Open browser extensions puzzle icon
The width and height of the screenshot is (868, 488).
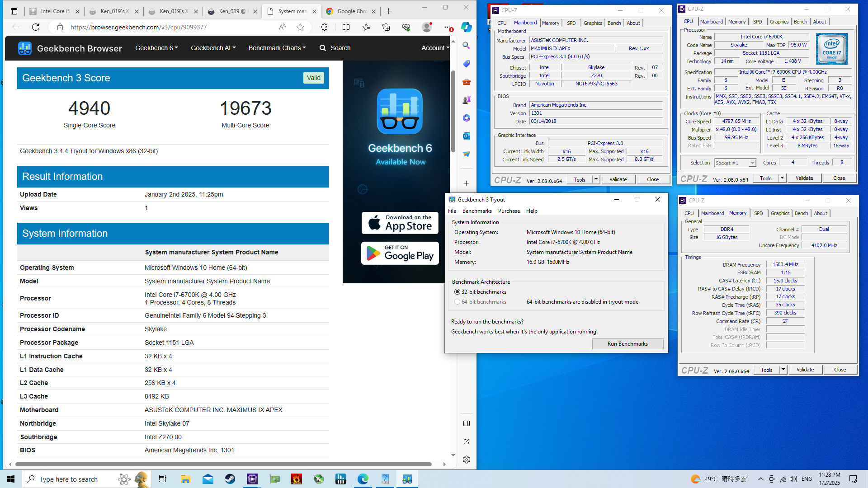(x=324, y=27)
